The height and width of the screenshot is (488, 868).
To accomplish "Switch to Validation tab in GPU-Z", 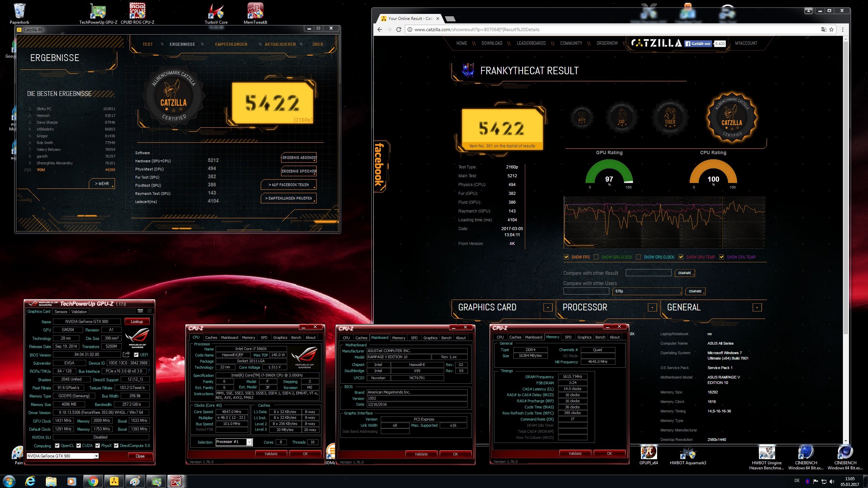I will [79, 312].
